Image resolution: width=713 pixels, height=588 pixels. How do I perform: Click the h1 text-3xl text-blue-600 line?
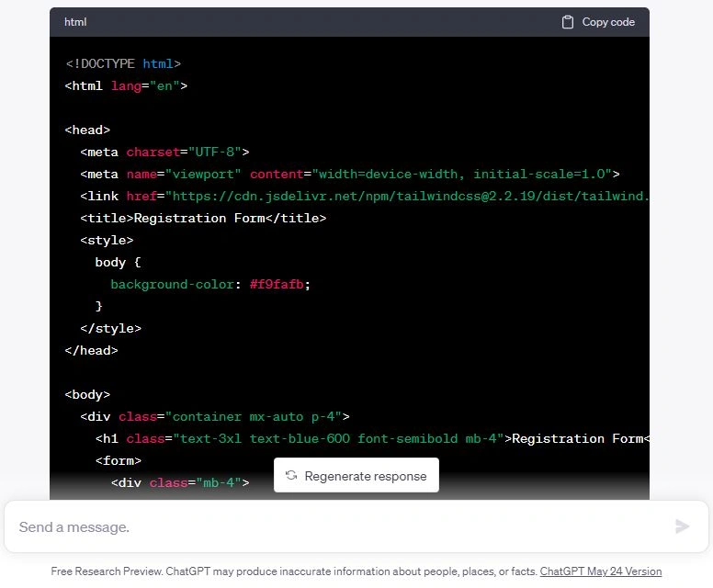point(372,439)
